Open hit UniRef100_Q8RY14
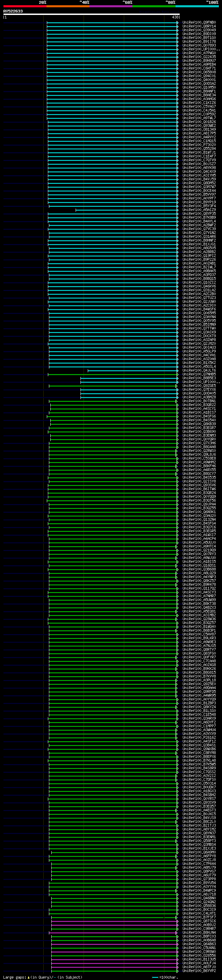The height and width of the screenshot is (980, 222). click(x=199, y=26)
